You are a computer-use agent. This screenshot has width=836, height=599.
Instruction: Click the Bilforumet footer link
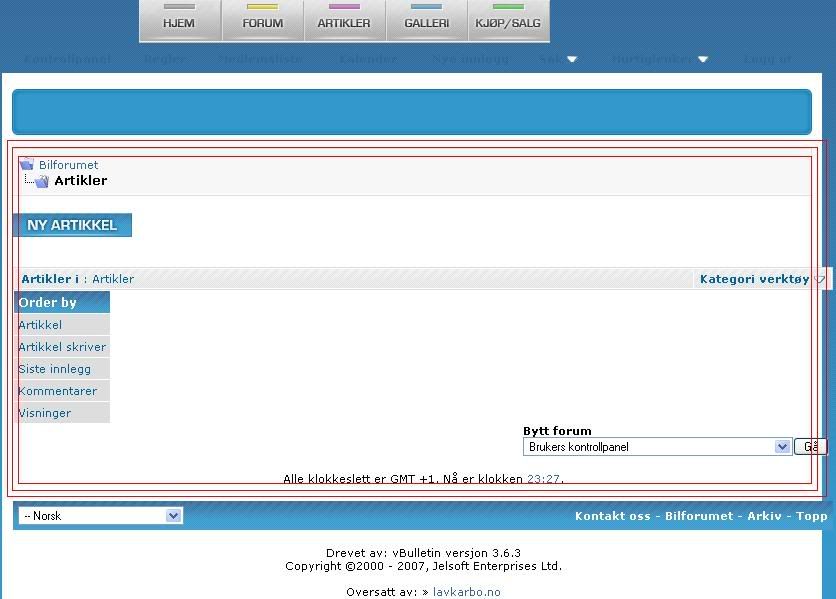tap(699, 516)
